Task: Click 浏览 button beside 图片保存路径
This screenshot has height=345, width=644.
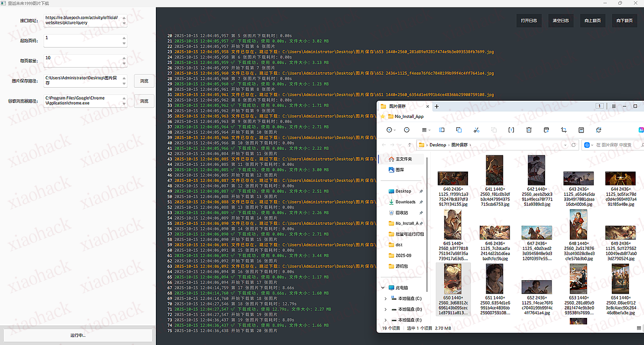Action: point(144,81)
